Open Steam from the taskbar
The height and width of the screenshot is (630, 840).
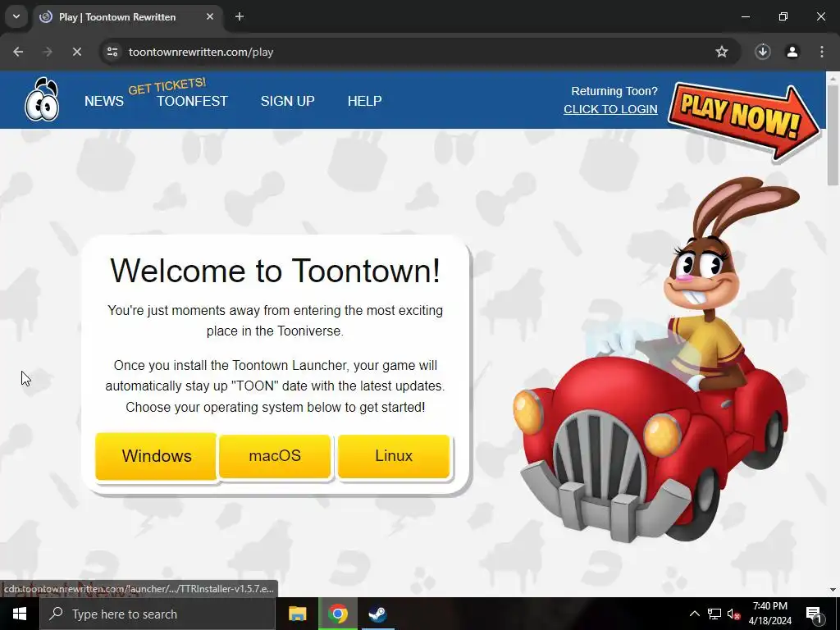click(x=377, y=614)
